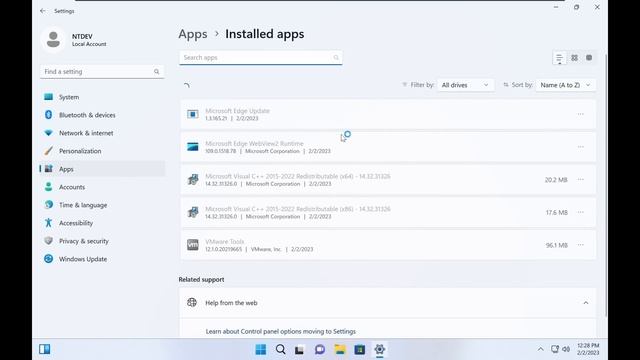The height and width of the screenshot is (360, 640).
Task: Click the VMware Tools app icon
Action: (x=193, y=245)
